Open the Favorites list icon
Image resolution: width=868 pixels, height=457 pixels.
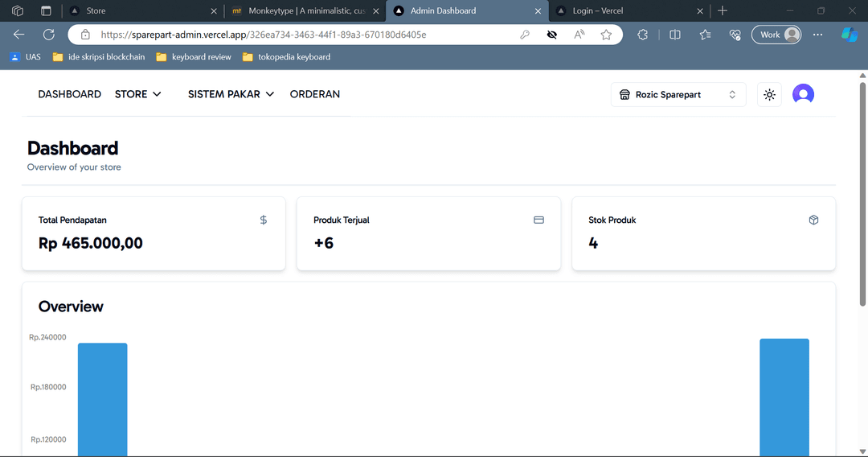705,35
